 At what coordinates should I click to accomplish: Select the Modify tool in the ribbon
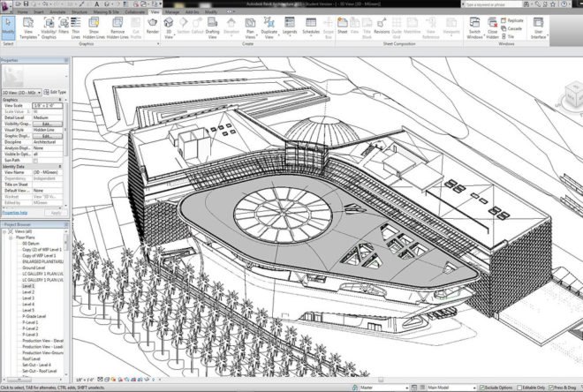click(x=8, y=27)
